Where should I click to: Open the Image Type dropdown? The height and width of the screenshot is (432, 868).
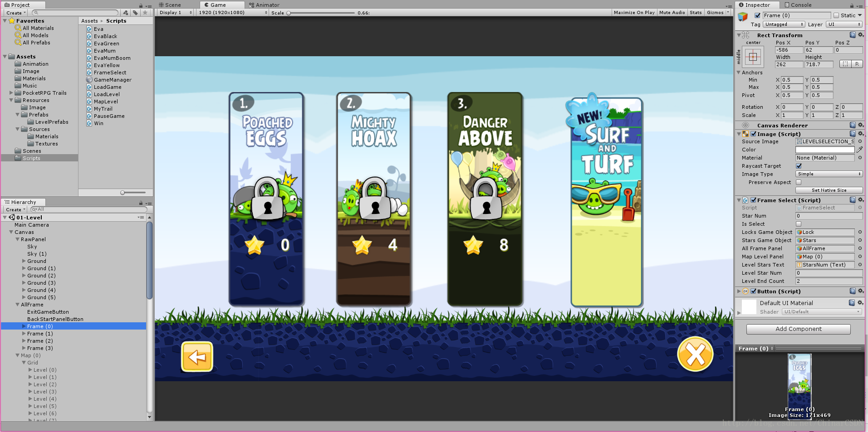829,174
